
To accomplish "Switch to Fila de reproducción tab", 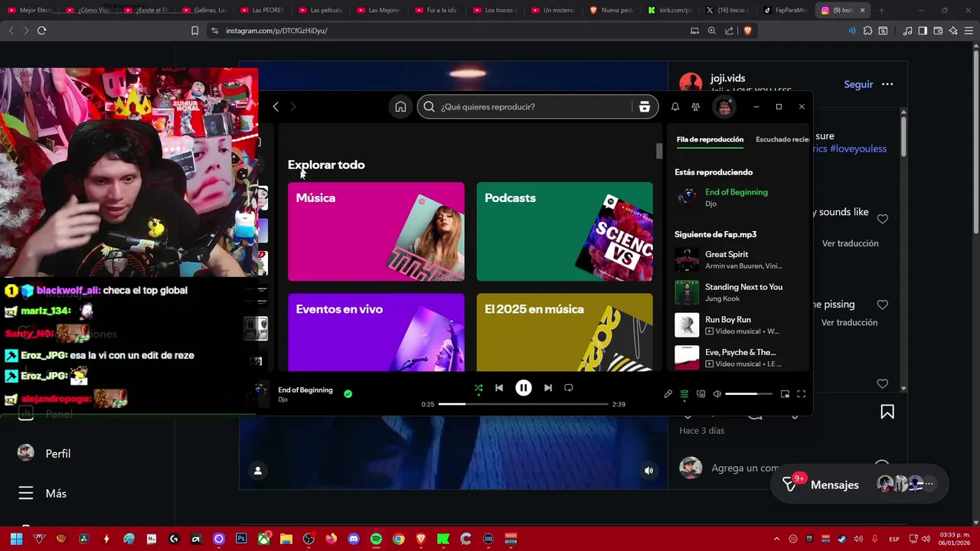I will click(710, 139).
